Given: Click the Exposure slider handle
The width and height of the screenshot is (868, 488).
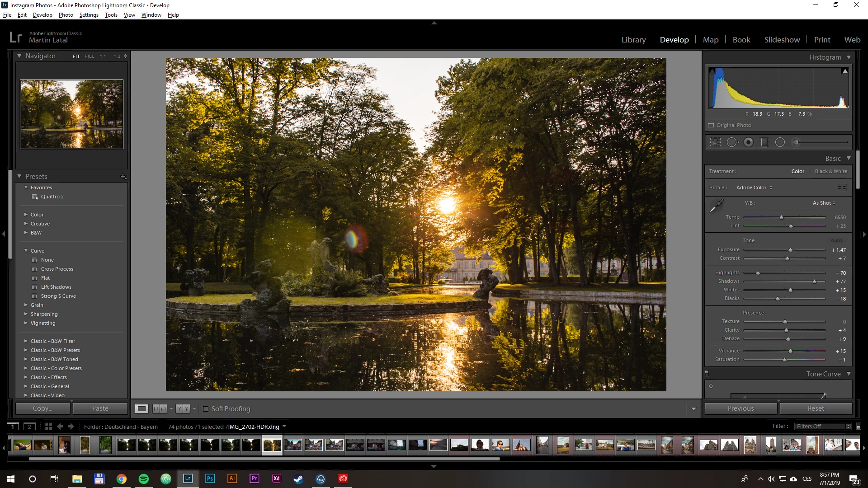Looking at the screenshot, I should 790,250.
